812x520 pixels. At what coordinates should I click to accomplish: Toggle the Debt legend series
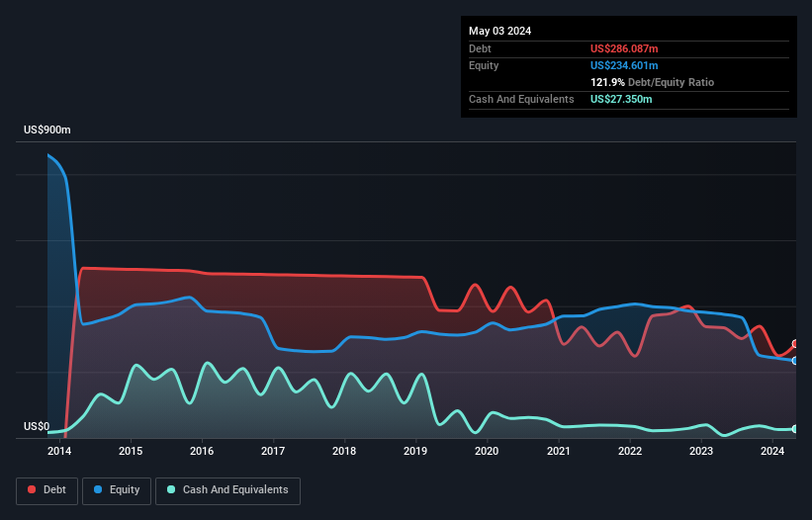pos(47,489)
